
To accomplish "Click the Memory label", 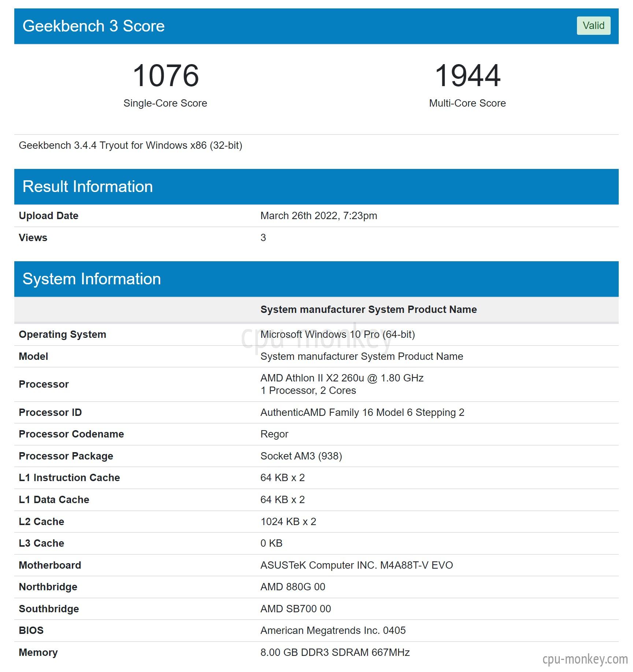I will tap(38, 652).
